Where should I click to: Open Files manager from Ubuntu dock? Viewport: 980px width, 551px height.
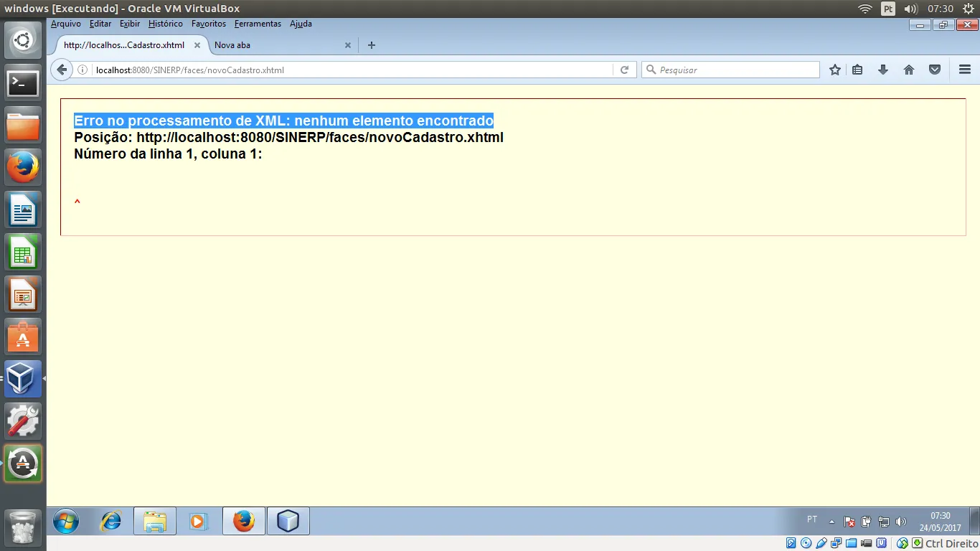point(24,126)
